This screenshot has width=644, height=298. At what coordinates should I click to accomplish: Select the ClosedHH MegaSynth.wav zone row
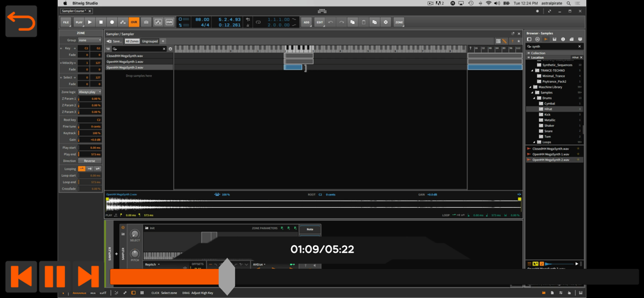139,55
